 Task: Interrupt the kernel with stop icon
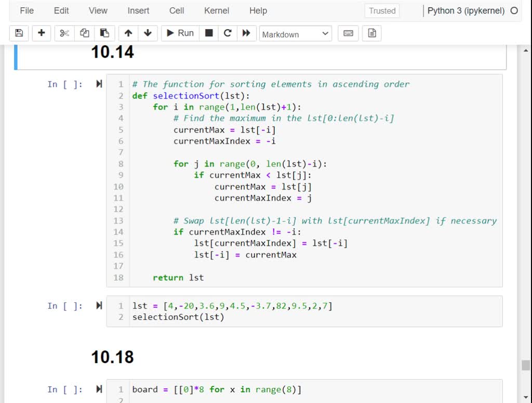coord(209,33)
